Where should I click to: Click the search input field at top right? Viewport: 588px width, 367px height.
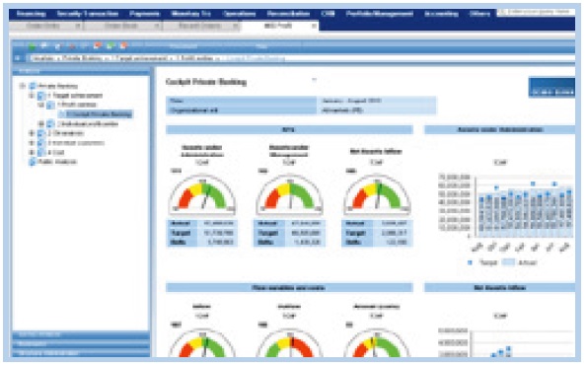pos(536,13)
